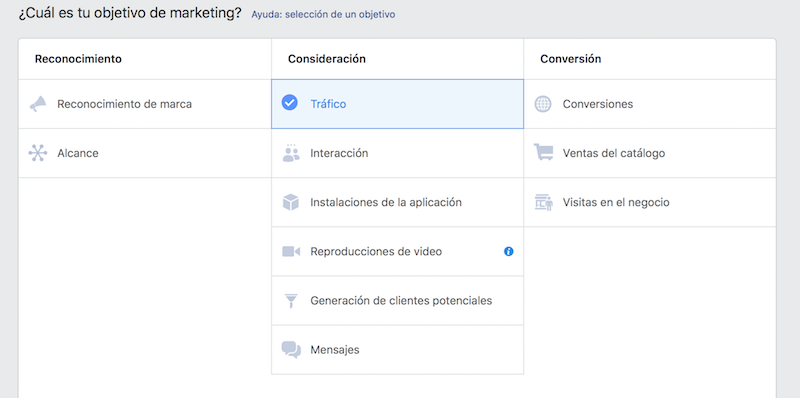Choose 'Instalaciones de la aplicación' objective
The width and height of the screenshot is (800, 398).
tap(386, 203)
